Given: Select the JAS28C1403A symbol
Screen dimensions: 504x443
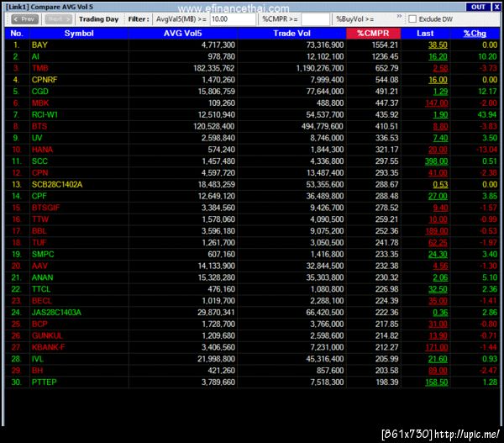Looking at the screenshot, I should point(56,313).
